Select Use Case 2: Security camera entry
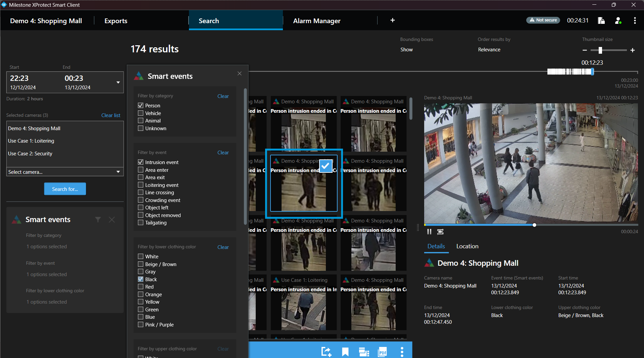This screenshot has width=644, height=358. point(30,153)
